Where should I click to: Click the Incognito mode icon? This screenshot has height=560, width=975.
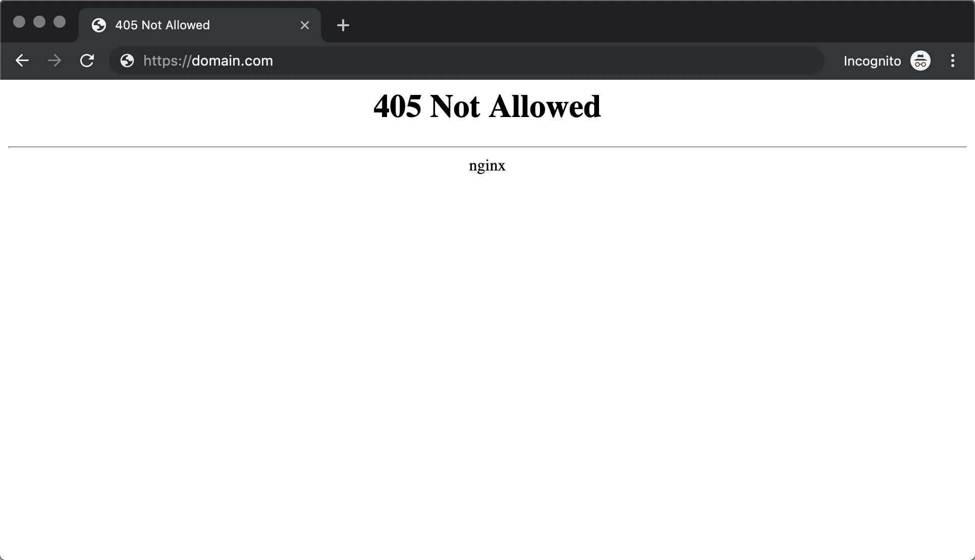pos(921,61)
